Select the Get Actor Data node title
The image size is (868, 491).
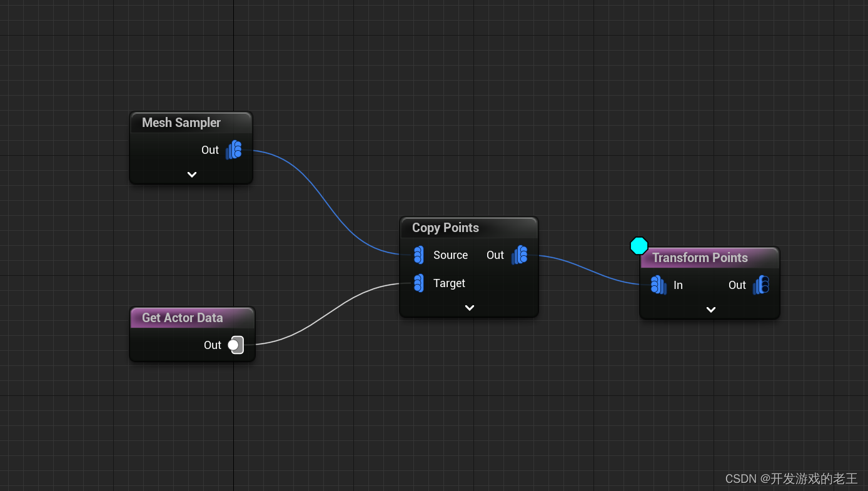[183, 318]
